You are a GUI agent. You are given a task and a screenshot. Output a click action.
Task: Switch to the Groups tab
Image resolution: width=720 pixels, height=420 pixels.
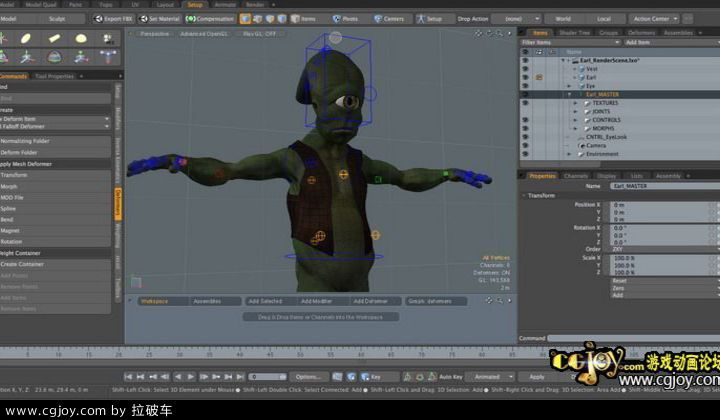pos(608,33)
